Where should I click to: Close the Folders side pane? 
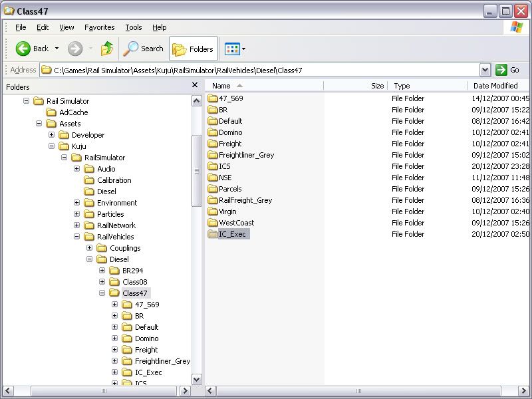[x=195, y=85]
